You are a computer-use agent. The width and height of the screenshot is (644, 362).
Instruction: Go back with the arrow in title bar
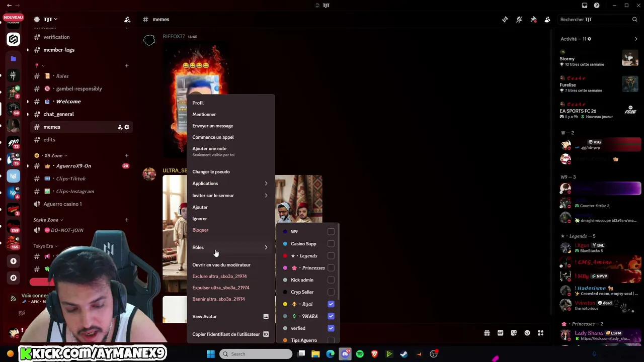[x=9, y=6]
